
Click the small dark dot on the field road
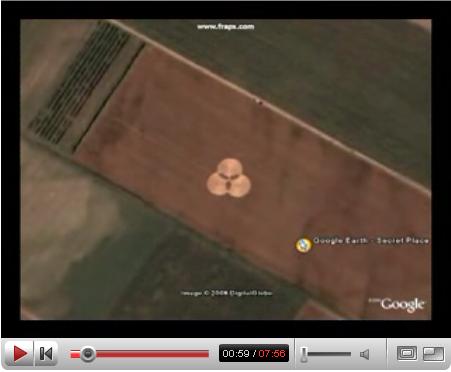[x=260, y=101]
